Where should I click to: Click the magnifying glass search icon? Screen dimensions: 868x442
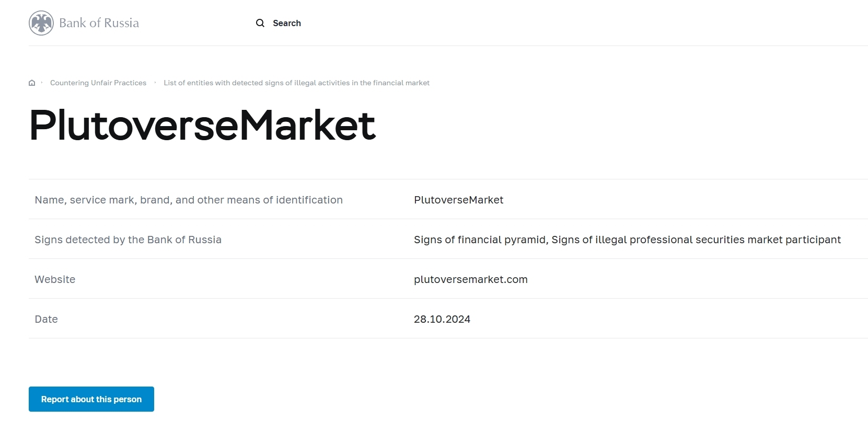click(x=260, y=23)
